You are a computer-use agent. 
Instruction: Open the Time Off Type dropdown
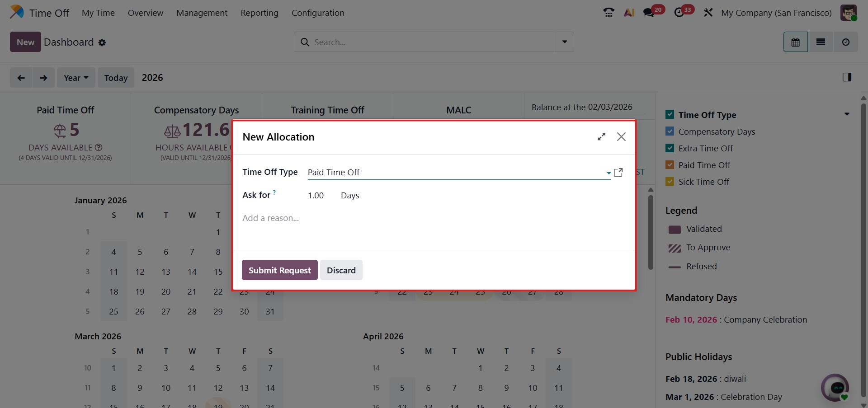(x=609, y=173)
